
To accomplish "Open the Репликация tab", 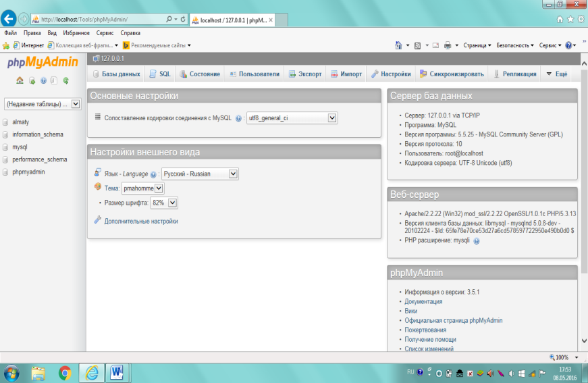I will [515, 74].
